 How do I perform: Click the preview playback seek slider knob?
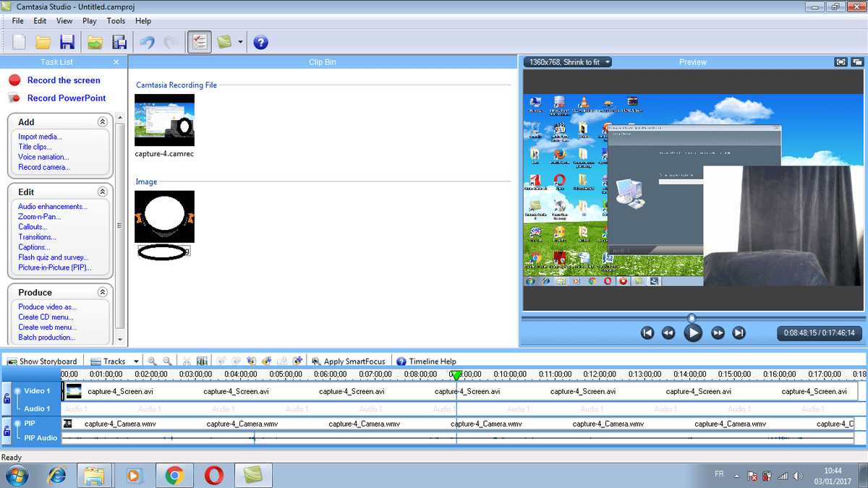click(692, 317)
